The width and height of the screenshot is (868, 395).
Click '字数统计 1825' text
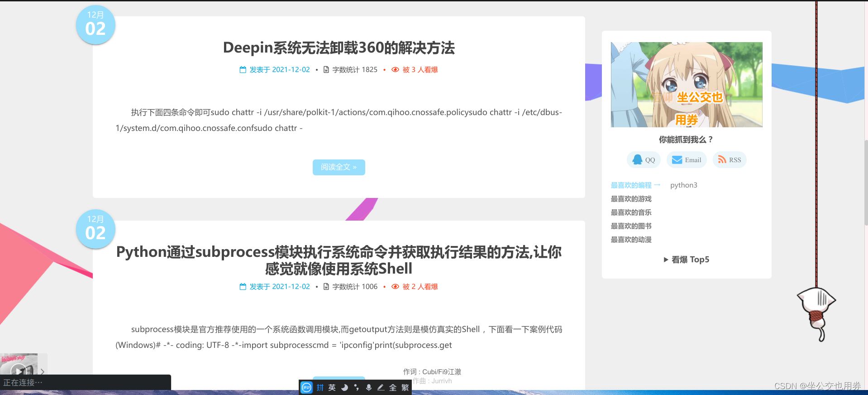[x=355, y=70]
